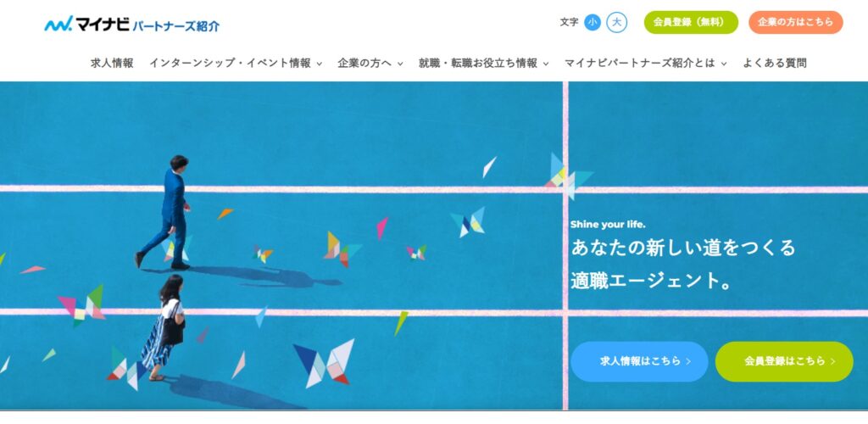The image size is (868, 424).
Task: Open 求人情報 menu item
Action: [113, 63]
